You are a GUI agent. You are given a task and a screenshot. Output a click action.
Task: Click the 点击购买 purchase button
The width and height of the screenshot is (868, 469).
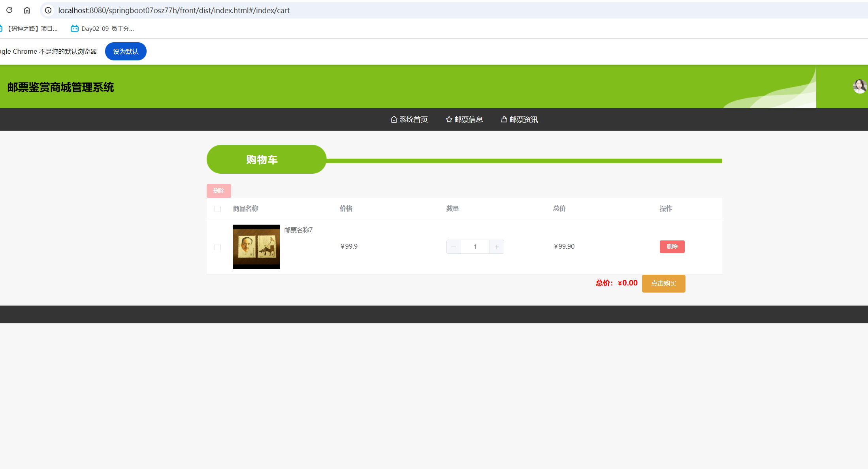click(x=663, y=283)
